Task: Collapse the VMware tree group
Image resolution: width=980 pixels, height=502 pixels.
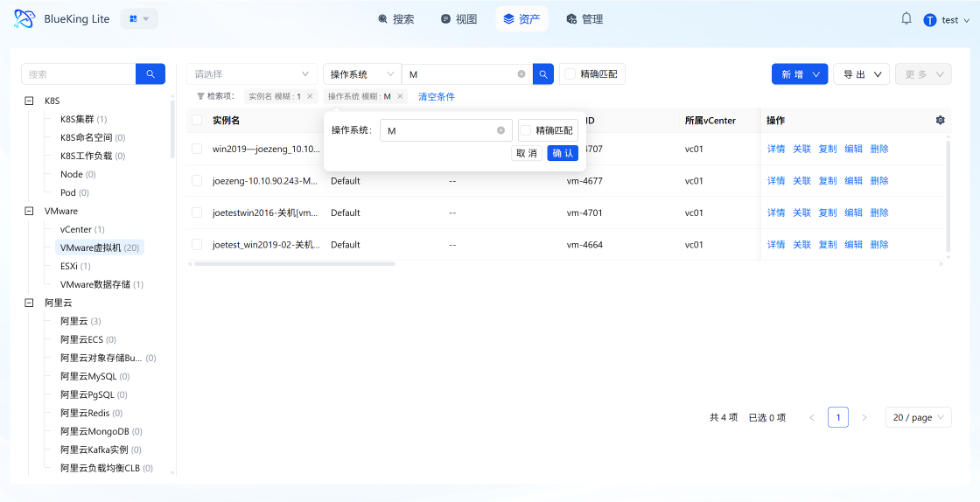Action: tap(28, 211)
